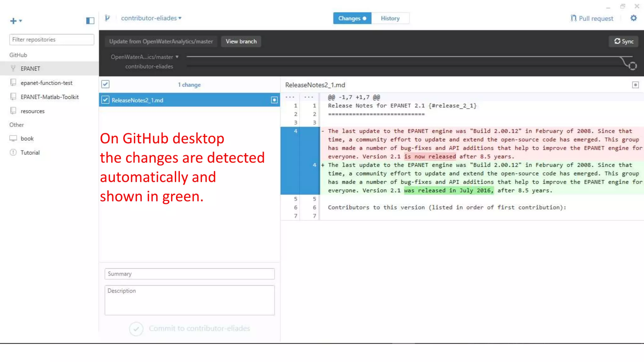Open the contributor-eliades branch dropdown
The image size is (644, 362).
(x=151, y=18)
